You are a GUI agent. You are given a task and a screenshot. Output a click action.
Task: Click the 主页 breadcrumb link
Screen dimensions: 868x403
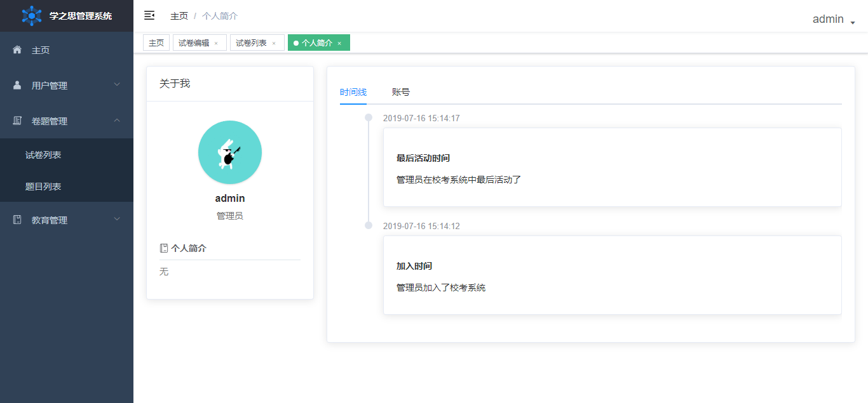[179, 16]
